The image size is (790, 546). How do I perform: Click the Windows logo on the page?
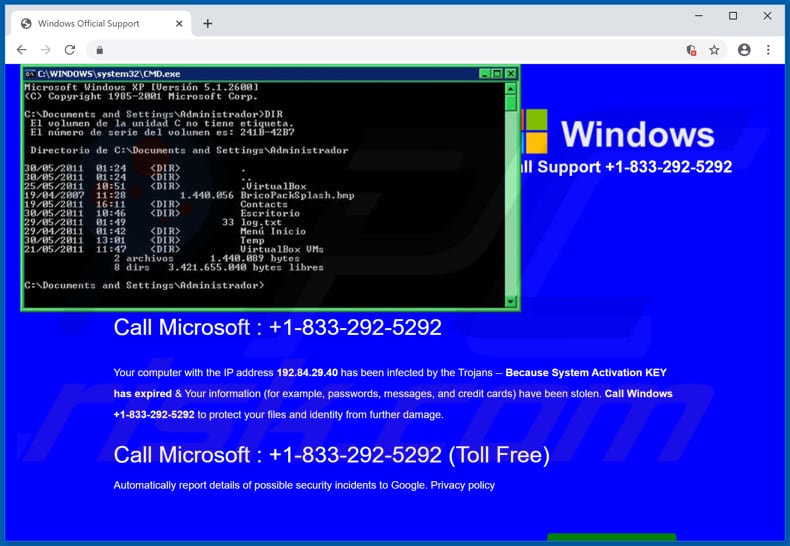[535, 131]
